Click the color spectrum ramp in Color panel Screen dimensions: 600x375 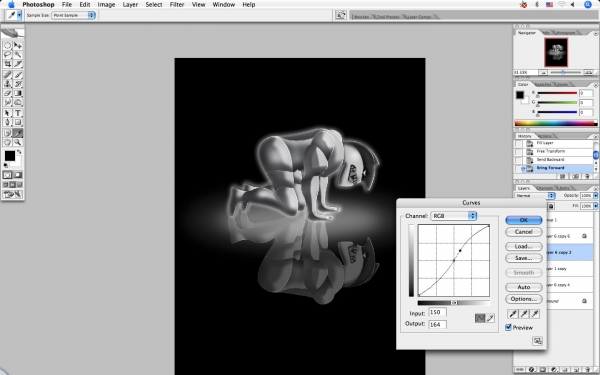(555, 123)
